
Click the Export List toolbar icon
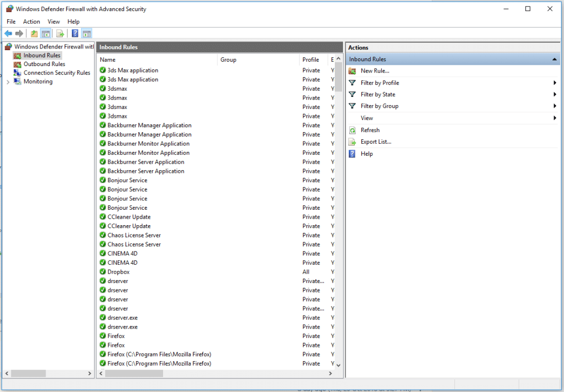point(60,34)
